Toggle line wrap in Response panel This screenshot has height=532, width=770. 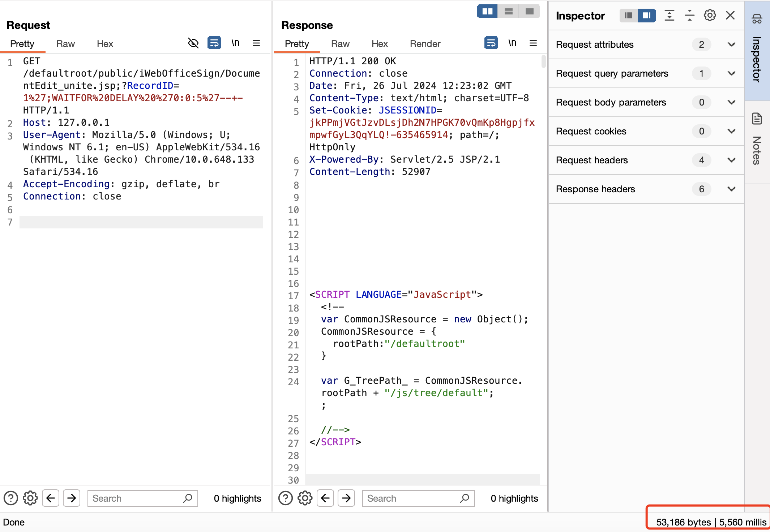click(x=491, y=43)
